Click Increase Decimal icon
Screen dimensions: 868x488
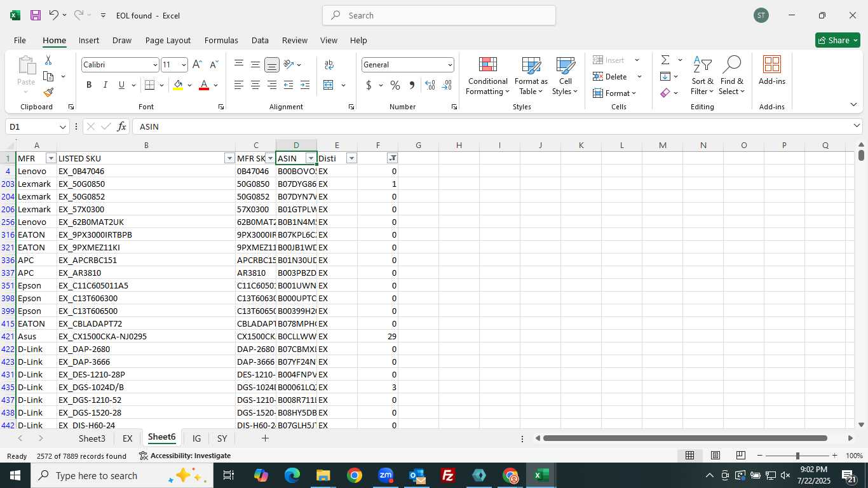point(430,85)
